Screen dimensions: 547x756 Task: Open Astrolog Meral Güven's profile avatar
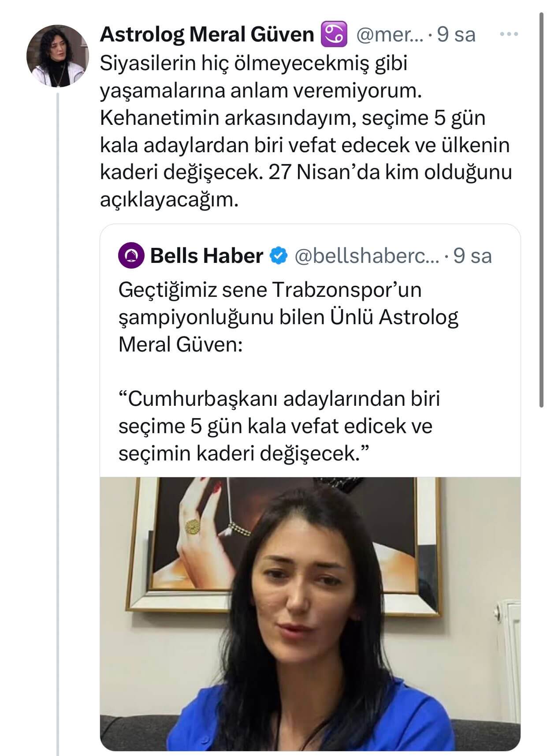click(x=58, y=56)
